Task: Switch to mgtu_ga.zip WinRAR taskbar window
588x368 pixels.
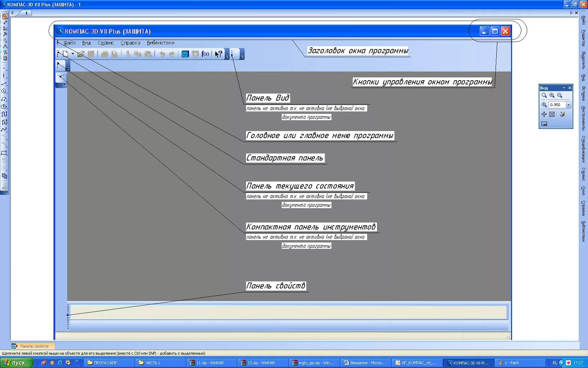Action: coord(314,363)
